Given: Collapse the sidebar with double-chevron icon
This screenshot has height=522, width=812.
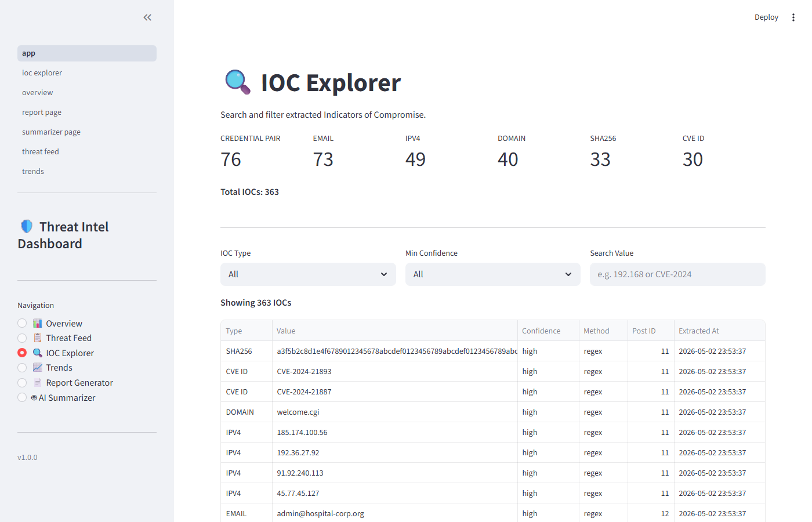Looking at the screenshot, I should (x=147, y=17).
